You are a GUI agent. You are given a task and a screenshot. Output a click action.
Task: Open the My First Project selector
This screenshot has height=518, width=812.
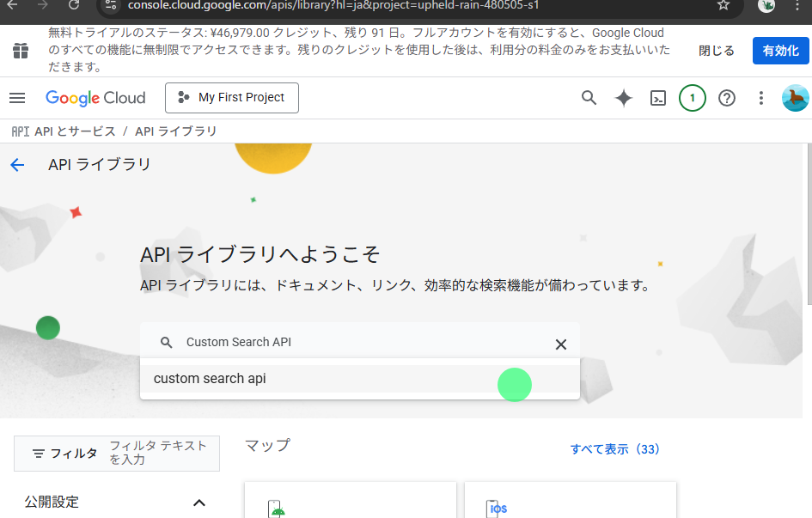[x=232, y=98]
